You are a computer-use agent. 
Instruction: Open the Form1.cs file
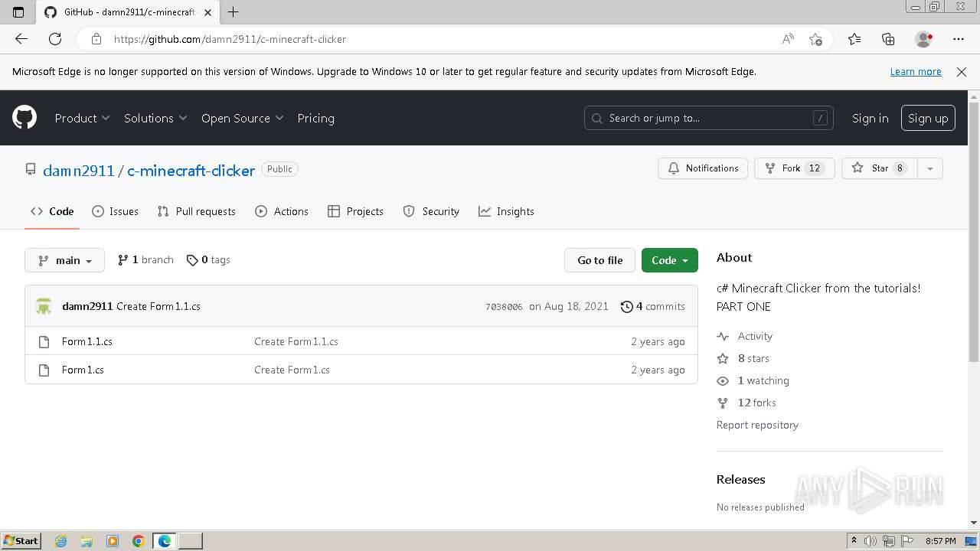point(83,370)
